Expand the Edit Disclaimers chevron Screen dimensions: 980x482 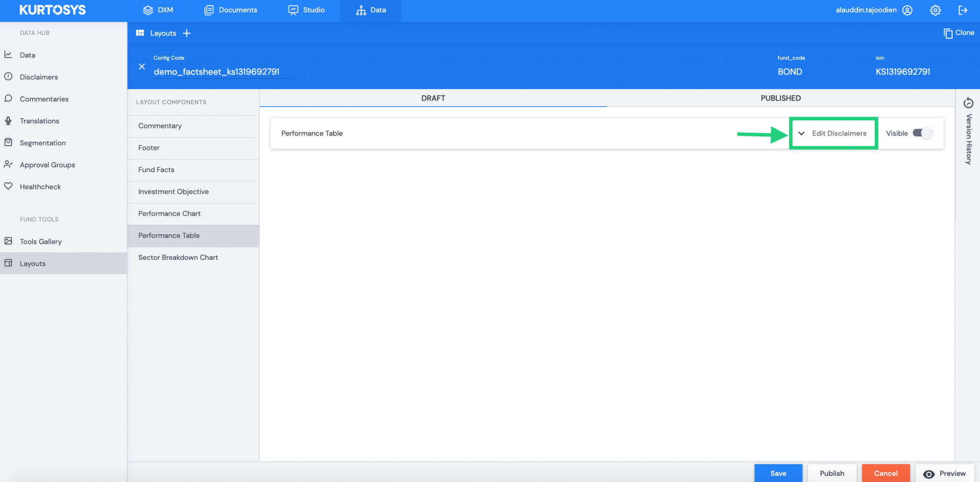pyautogui.click(x=802, y=134)
